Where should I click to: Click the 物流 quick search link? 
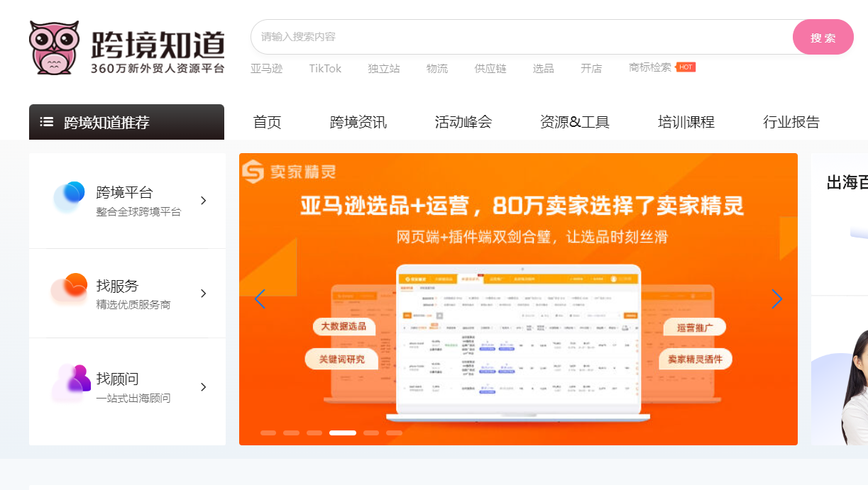[x=437, y=69]
